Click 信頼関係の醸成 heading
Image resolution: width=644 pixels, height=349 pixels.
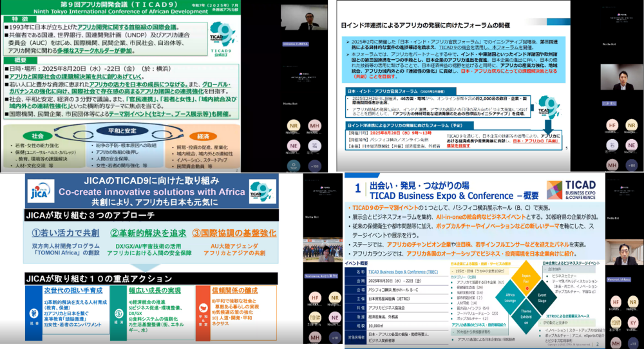[x=235, y=290]
